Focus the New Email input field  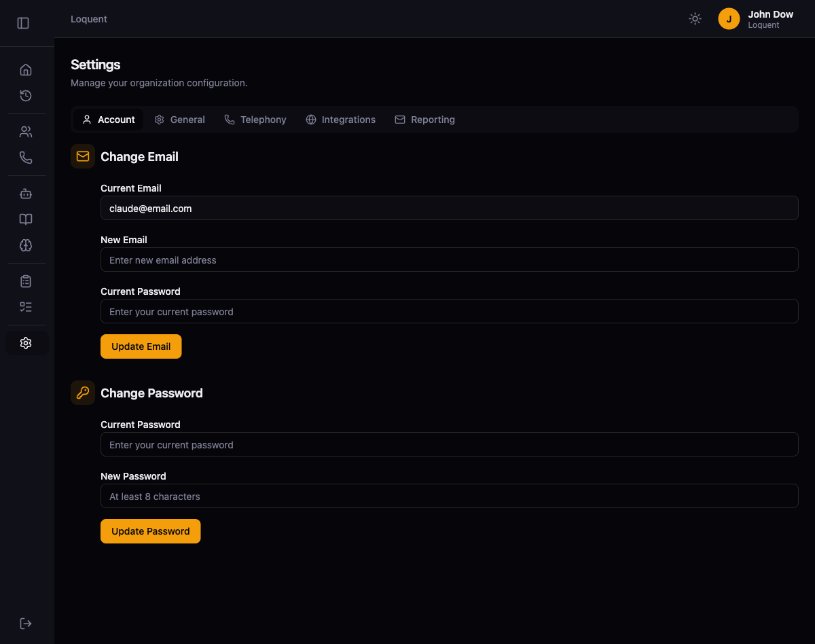pyautogui.click(x=449, y=260)
